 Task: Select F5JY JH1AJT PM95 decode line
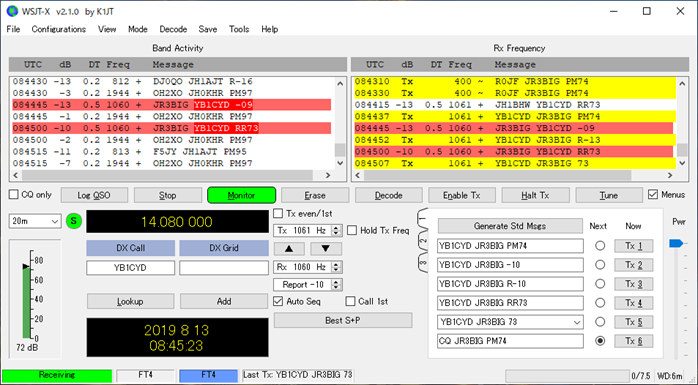[172, 152]
